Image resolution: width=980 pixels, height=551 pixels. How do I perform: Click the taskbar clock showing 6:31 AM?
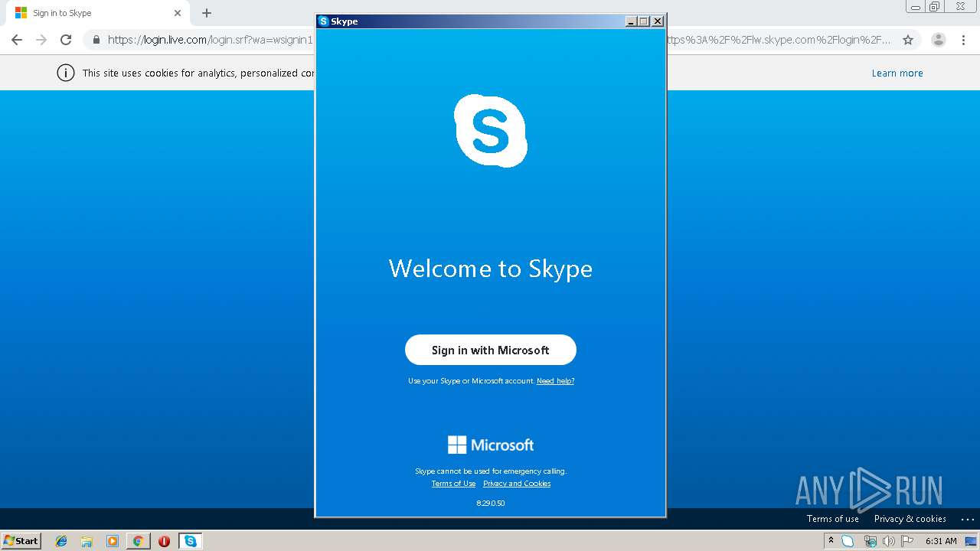click(x=941, y=541)
